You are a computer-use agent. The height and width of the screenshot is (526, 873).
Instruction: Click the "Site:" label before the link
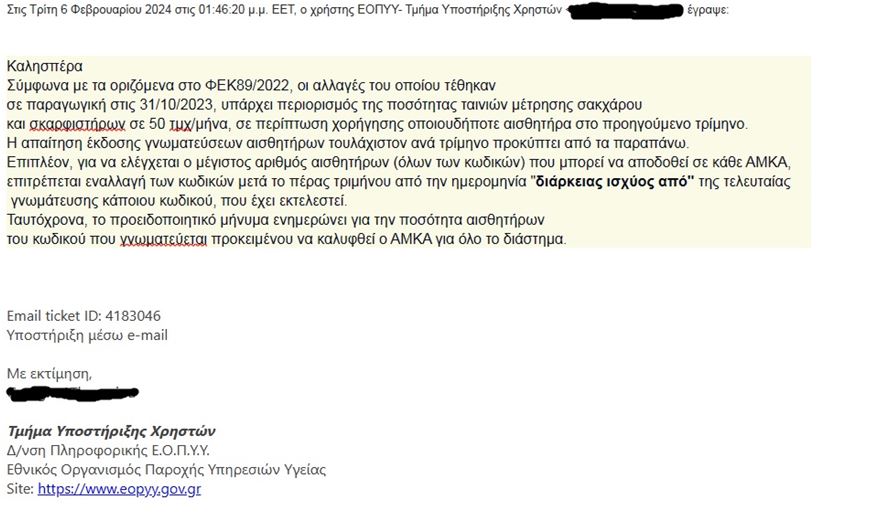click(x=20, y=489)
